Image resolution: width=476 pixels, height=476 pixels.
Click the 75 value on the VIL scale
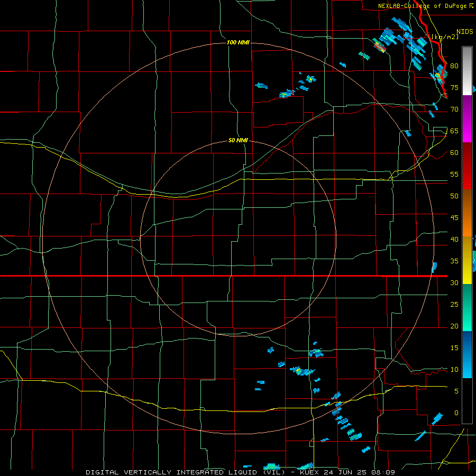point(454,87)
